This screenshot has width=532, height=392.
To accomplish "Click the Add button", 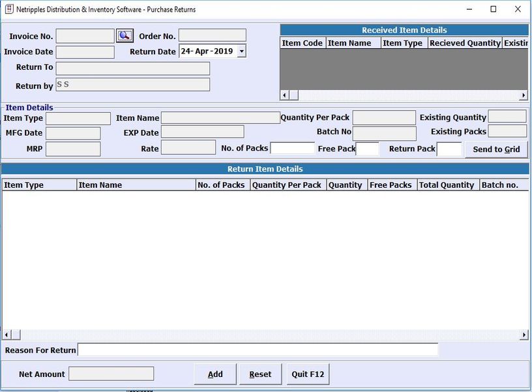I will point(215,374).
